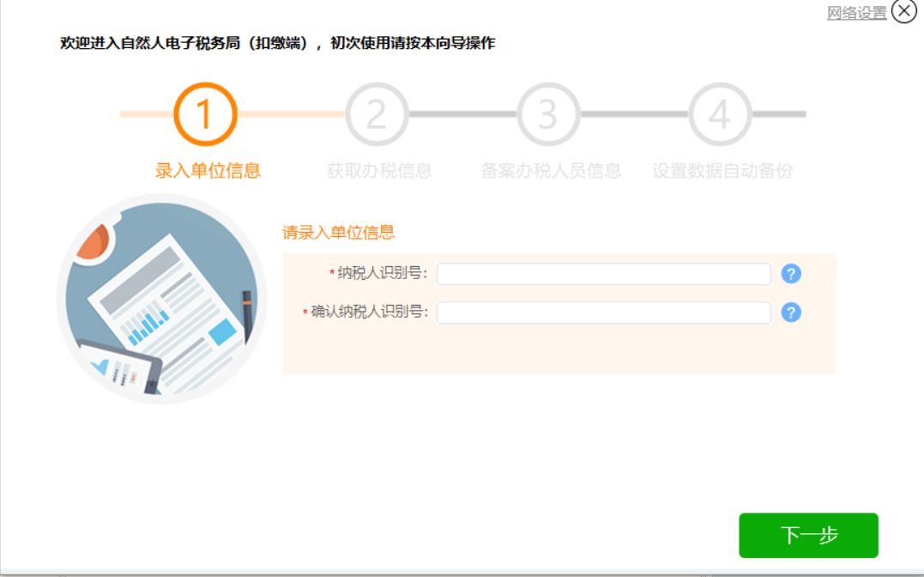
Task: Select the orange step 1 circle
Action: pos(205,114)
